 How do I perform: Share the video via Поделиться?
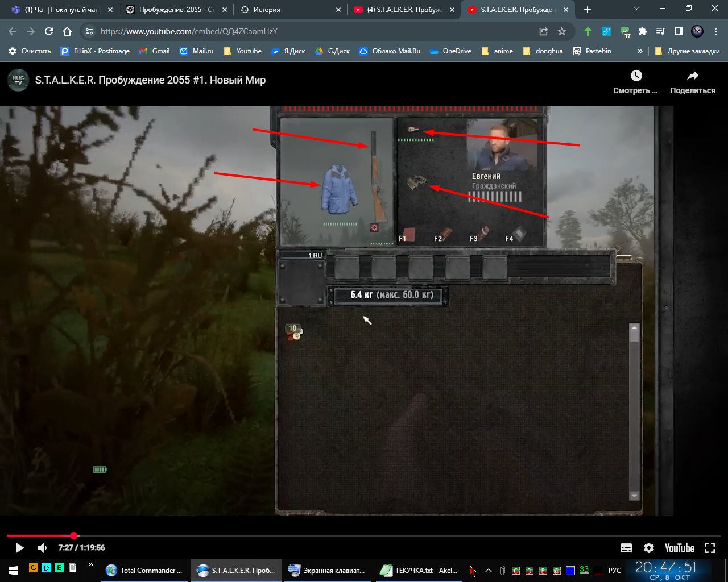[692, 82]
